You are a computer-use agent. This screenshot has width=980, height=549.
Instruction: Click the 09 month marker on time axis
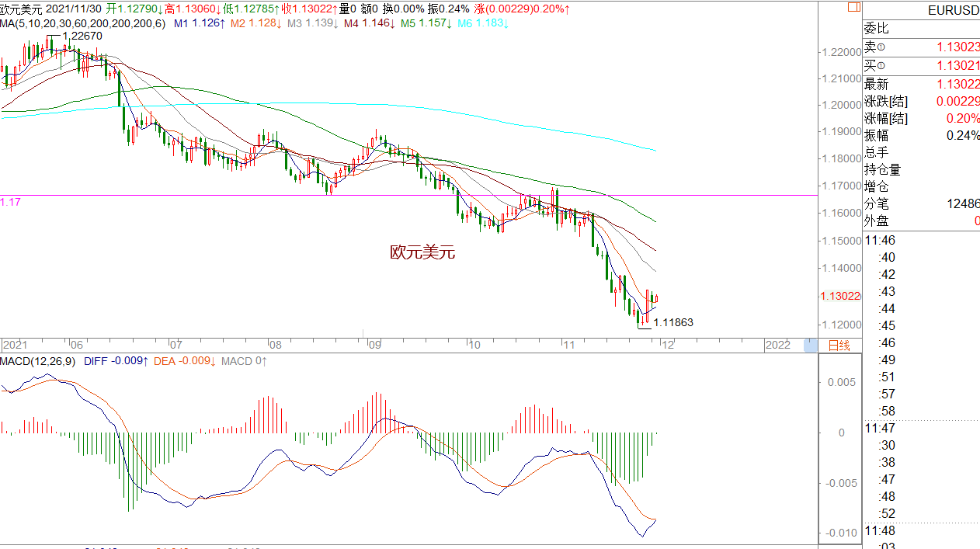click(x=375, y=345)
